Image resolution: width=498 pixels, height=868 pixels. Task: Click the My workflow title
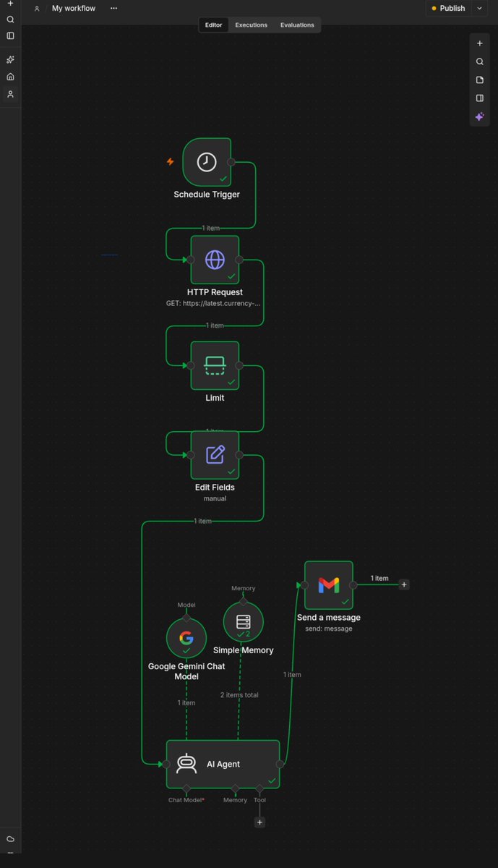pyautogui.click(x=74, y=9)
